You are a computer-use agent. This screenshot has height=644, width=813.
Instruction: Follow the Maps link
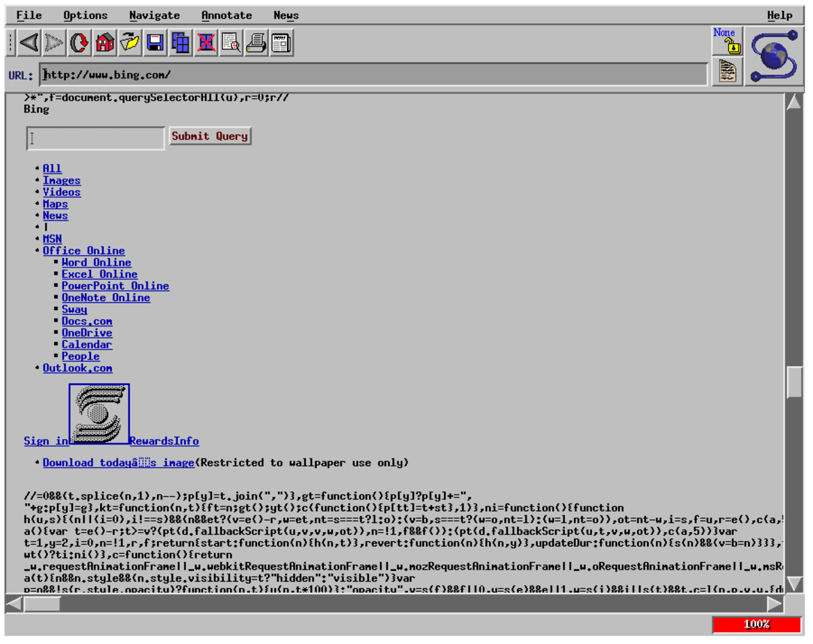pyautogui.click(x=56, y=204)
